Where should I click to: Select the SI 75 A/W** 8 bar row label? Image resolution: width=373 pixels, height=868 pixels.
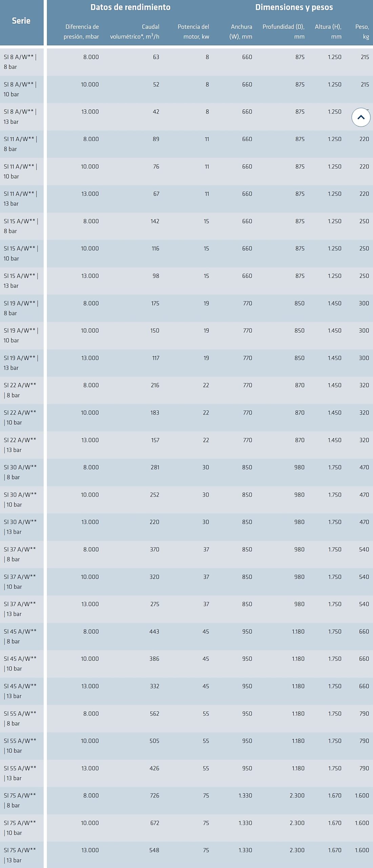coord(20,800)
